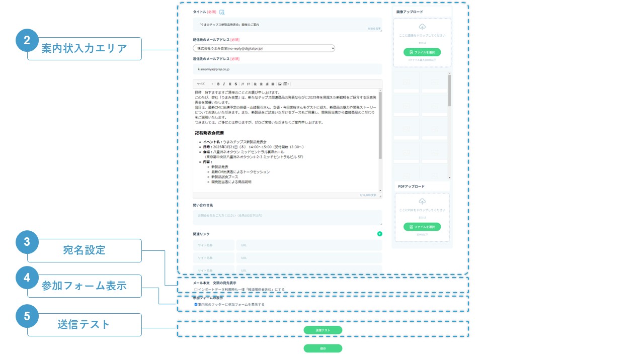Open the サイズ font size dropdown
This screenshot has width=644, height=362.
click(x=205, y=84)
